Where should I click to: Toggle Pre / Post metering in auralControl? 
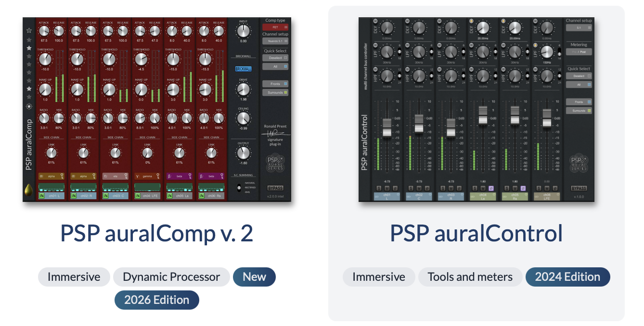(x=579, y=51)
